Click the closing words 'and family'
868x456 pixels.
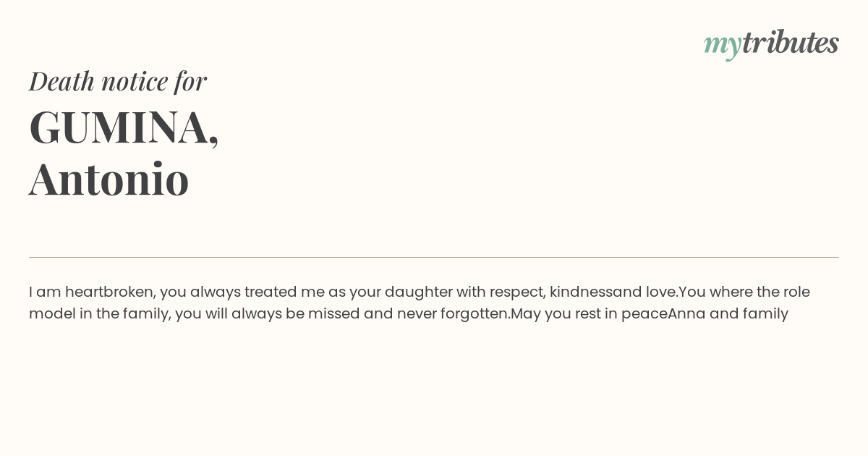[749, 314]
